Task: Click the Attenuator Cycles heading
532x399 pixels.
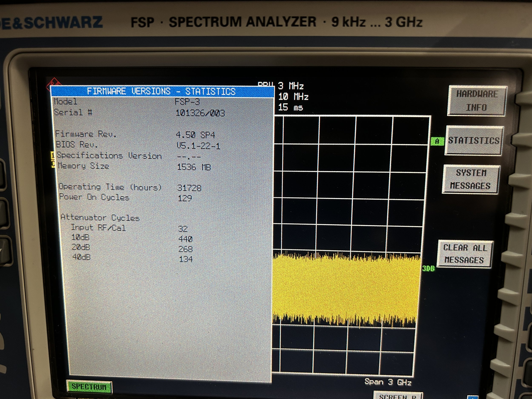Action: pyautogui.click(x=100, y=218)
